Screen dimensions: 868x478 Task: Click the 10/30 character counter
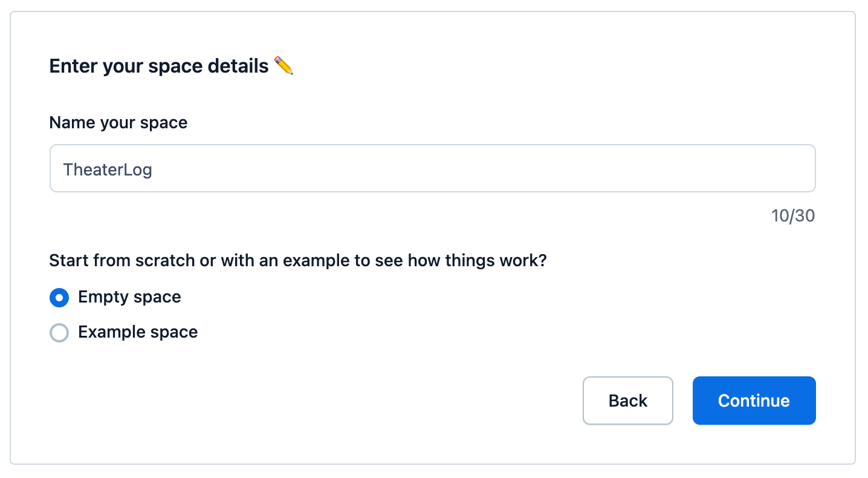click(x=793, y=215)
